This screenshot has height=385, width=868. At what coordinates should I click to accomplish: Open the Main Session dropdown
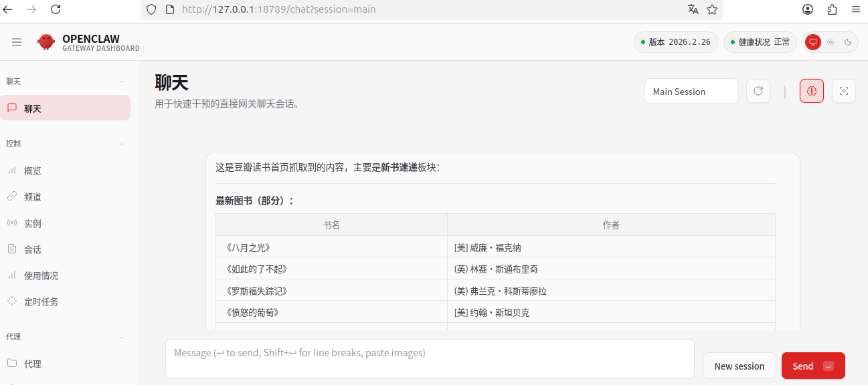click(691, 91)
